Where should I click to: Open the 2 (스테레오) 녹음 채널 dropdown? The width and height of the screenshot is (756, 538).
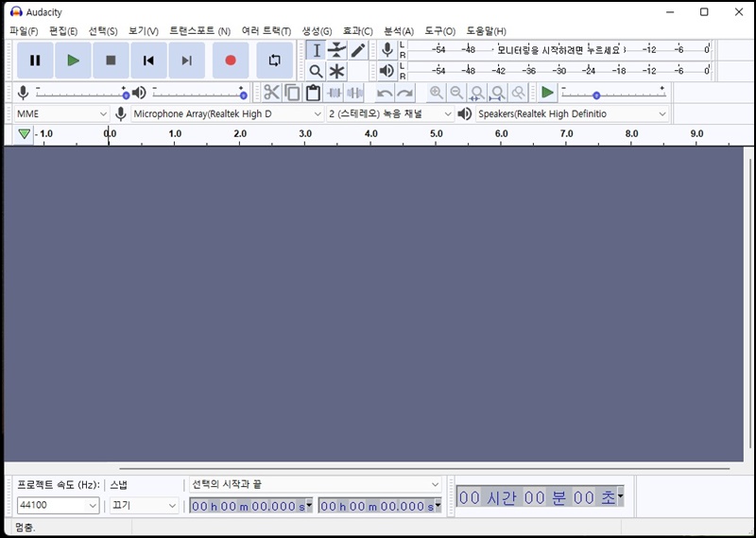pyautogui.click(x=390, y=113)
